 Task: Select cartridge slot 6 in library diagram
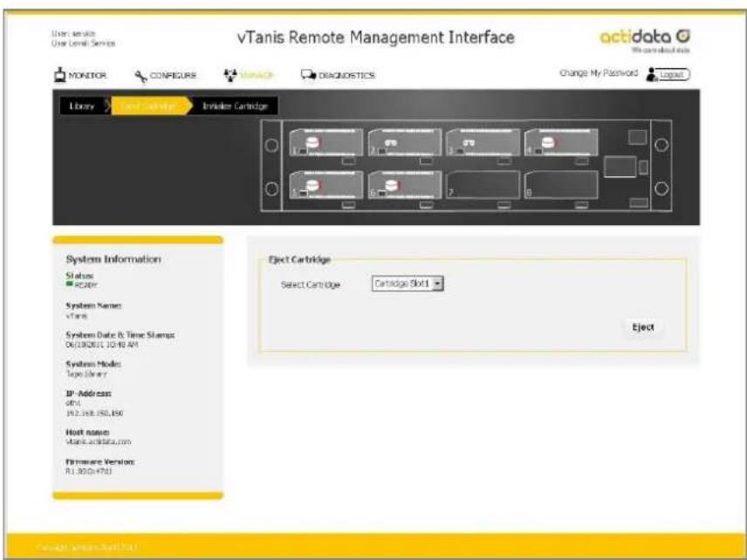click(404, 185)
